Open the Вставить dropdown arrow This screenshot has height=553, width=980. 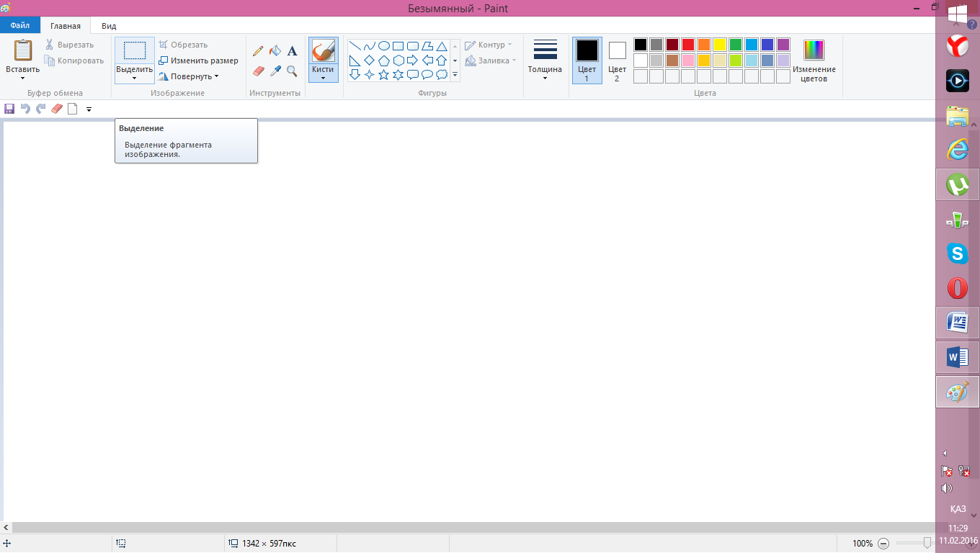22,78
